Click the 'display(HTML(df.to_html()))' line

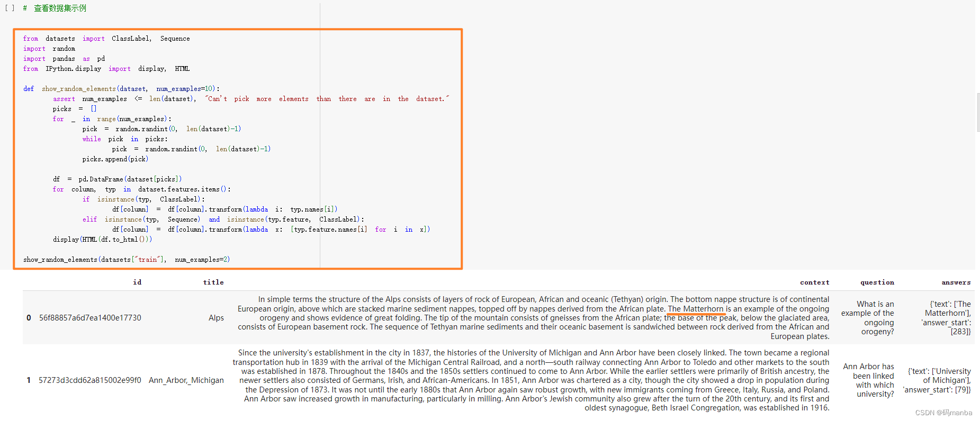tap(102, 240)
